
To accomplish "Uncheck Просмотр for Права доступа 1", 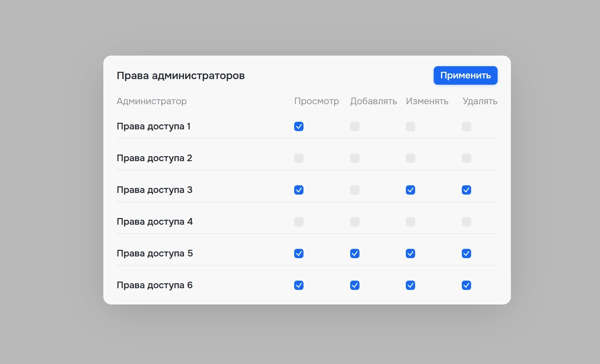I will 299,126.
